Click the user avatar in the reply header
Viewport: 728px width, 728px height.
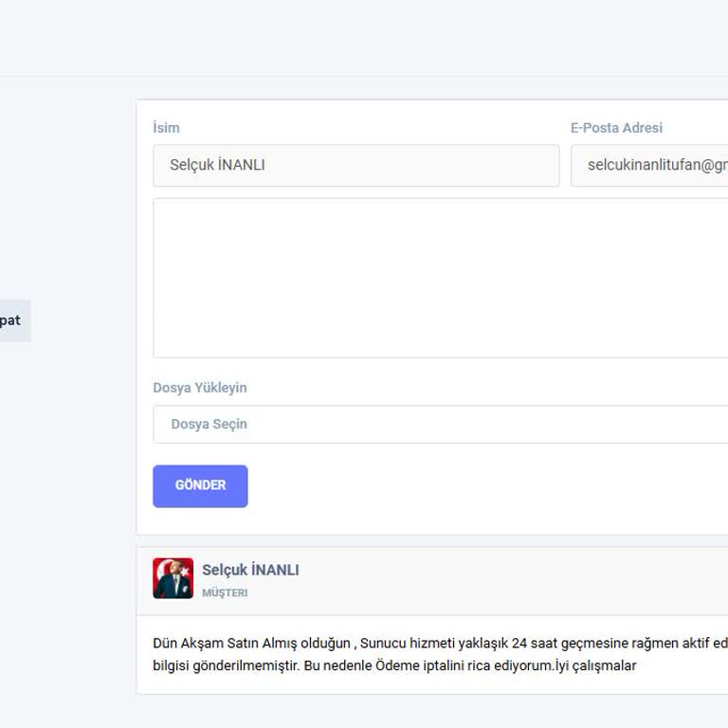pos(173,578)
